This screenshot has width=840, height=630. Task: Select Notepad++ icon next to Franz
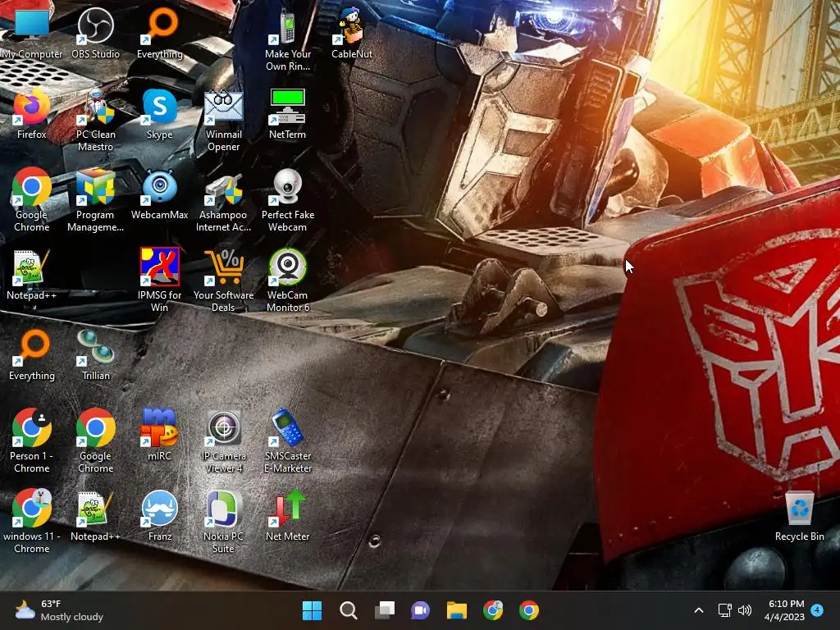(95, 515)
